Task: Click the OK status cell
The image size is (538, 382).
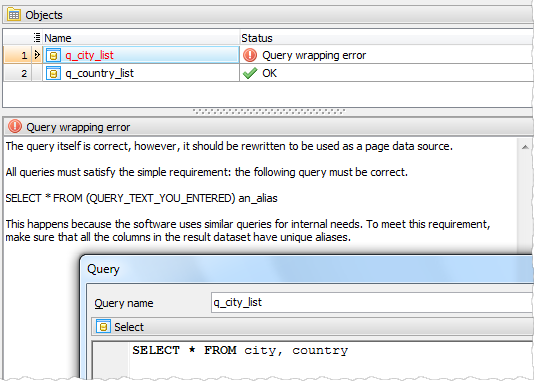Action: [386, 73]
